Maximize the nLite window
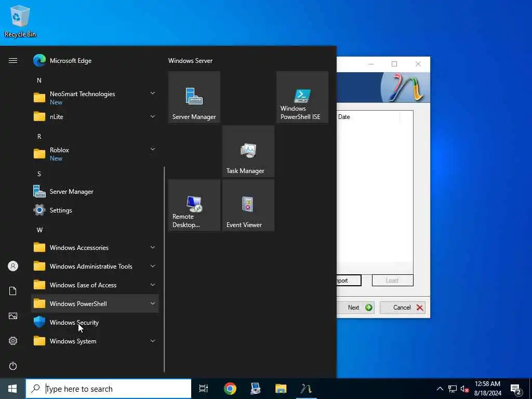 [394, 64]
